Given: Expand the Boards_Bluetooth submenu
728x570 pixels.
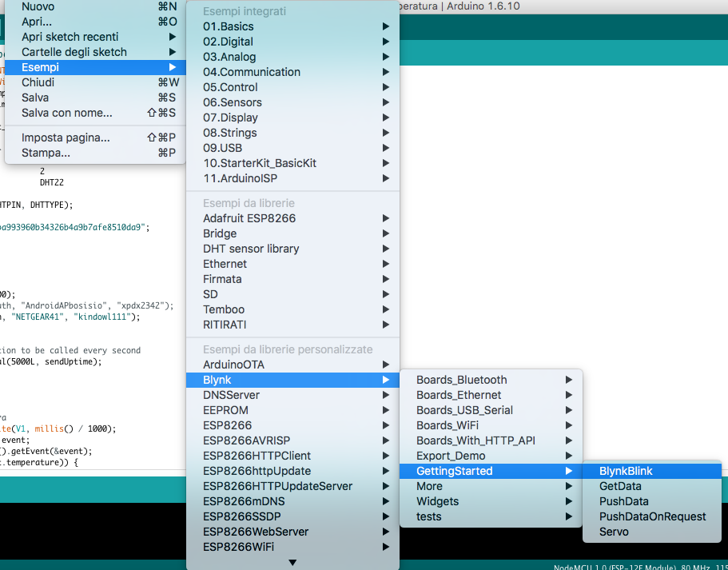Looking at the screenshot, I should (461, 380).
